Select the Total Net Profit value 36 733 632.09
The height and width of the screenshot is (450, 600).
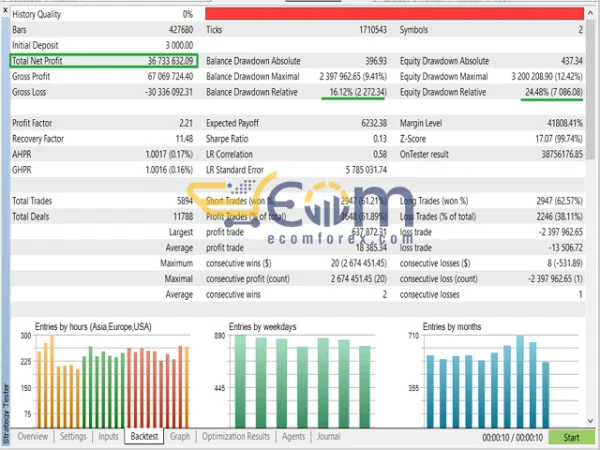170,61
